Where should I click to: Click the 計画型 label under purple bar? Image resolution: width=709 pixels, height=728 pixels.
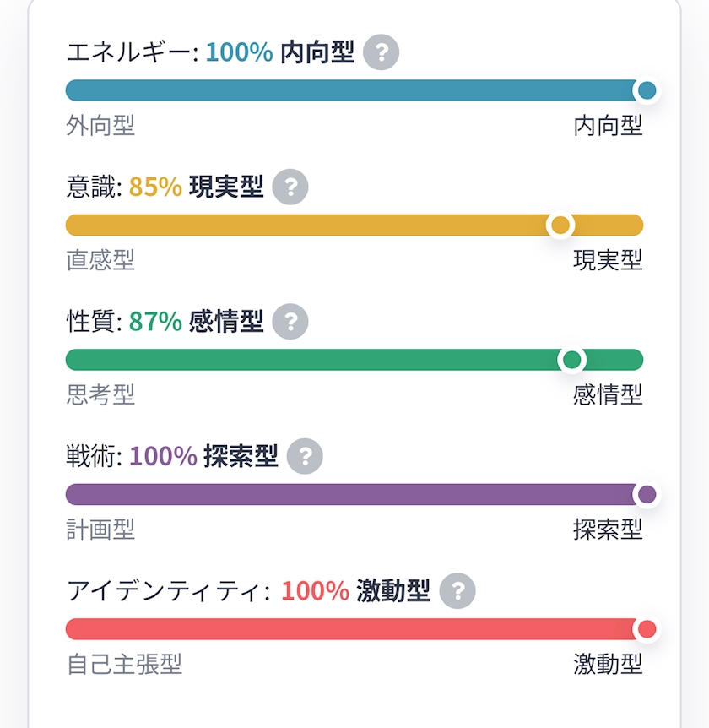pyautogui.click(x=100, y=530)
